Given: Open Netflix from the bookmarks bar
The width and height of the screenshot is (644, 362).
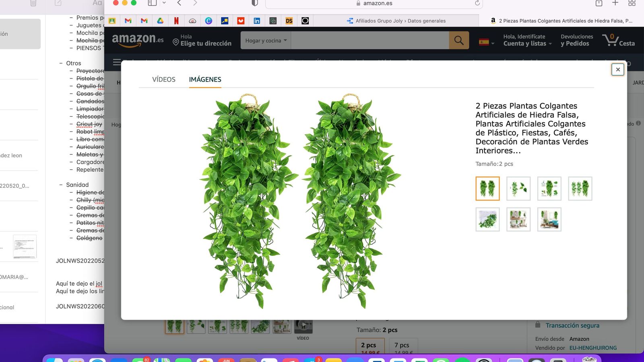Looking at the screenshot, I should pos(176,21).
